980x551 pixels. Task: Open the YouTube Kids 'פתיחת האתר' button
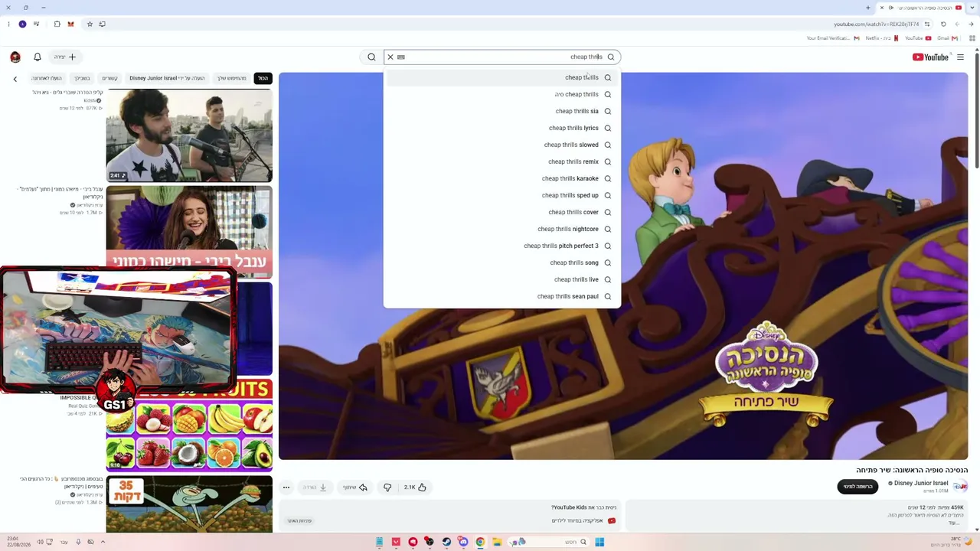point(299,520)
